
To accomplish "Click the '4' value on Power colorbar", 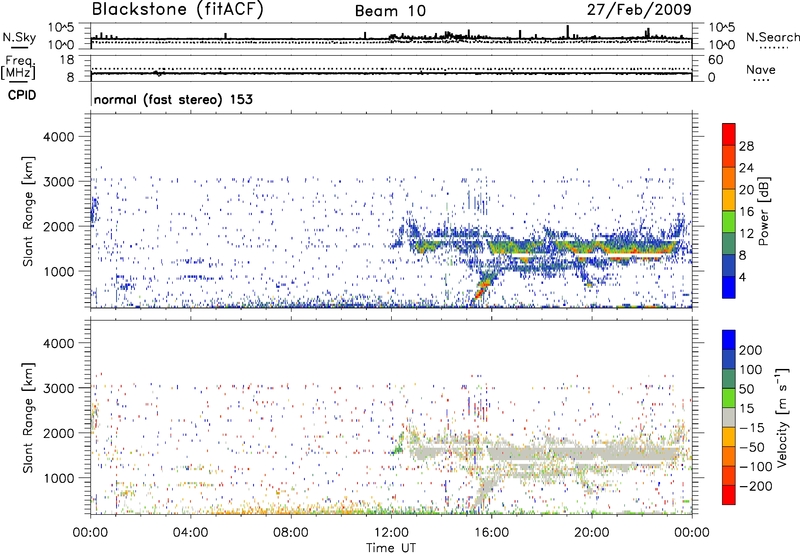I will 743,277.
